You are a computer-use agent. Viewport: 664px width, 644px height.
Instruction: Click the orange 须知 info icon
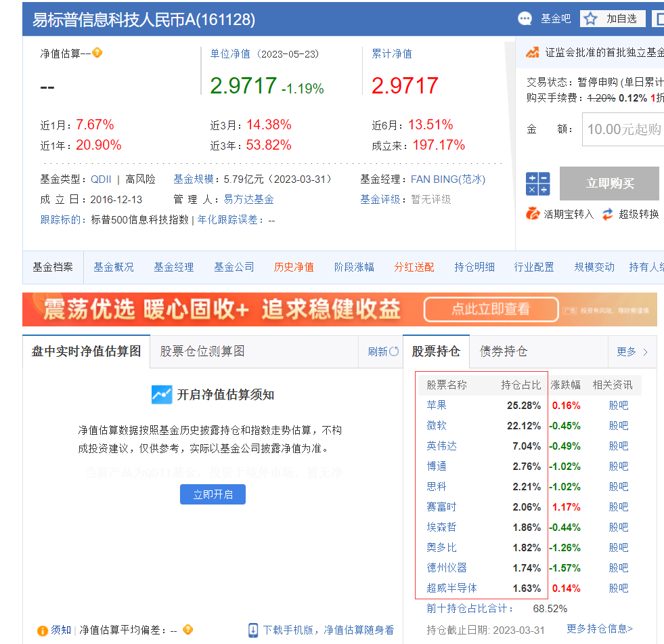[43, 630]
